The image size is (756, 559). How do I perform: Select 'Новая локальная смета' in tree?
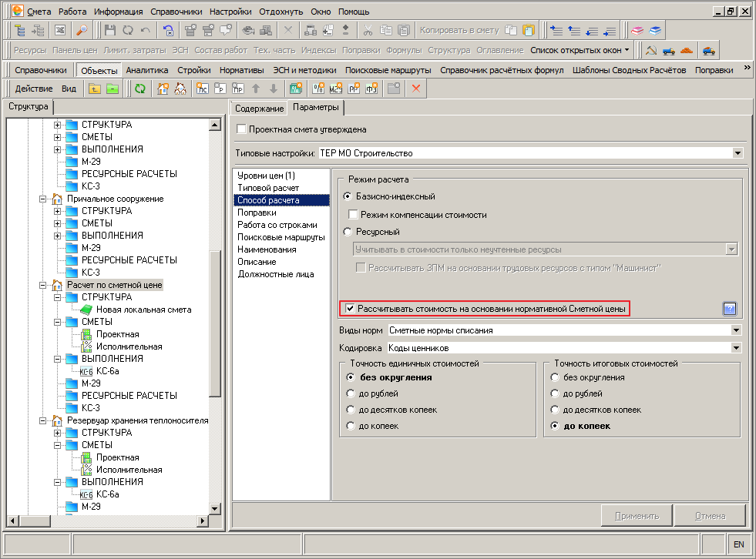pyautogui.click(x=143, y=310)
